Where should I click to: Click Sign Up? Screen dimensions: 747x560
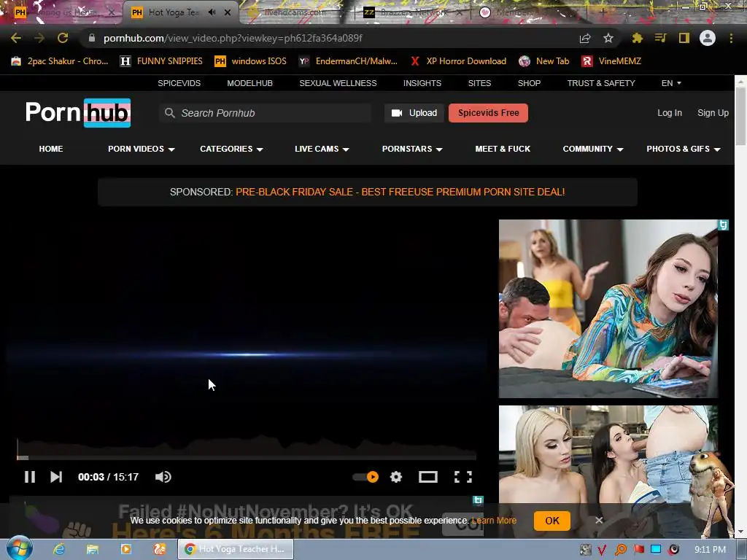pos(713,113)
